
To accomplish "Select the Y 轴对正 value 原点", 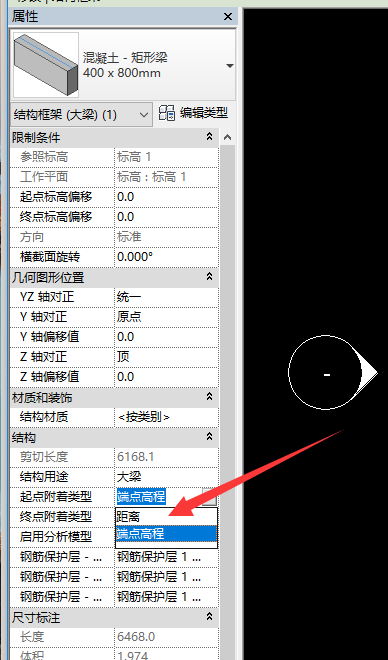I will click(x=166, y=317).
